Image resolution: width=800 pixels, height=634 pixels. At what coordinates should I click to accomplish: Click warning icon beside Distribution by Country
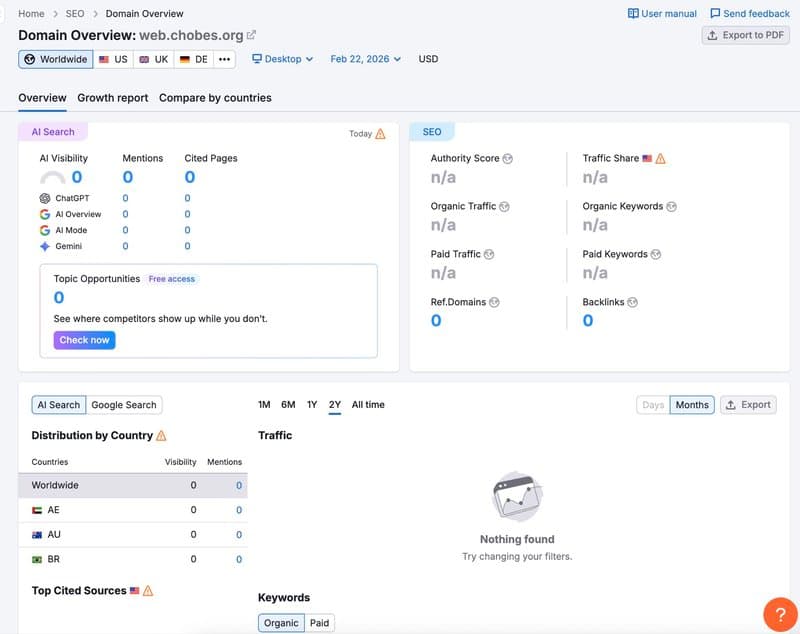click(161, 436)
